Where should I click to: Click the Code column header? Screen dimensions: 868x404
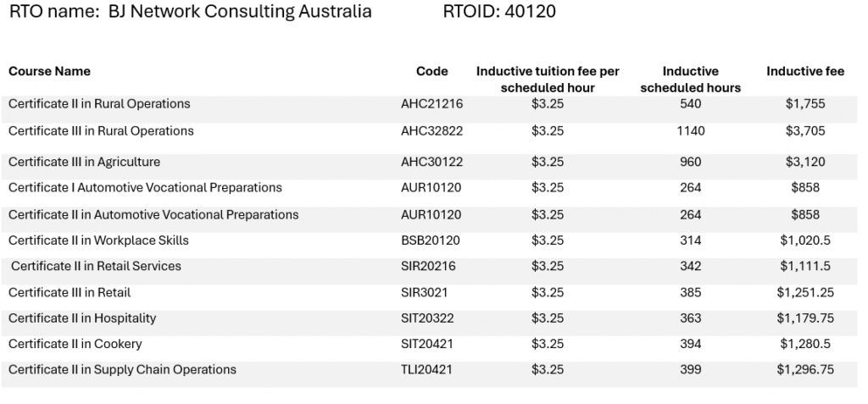[x=431, y=71]
